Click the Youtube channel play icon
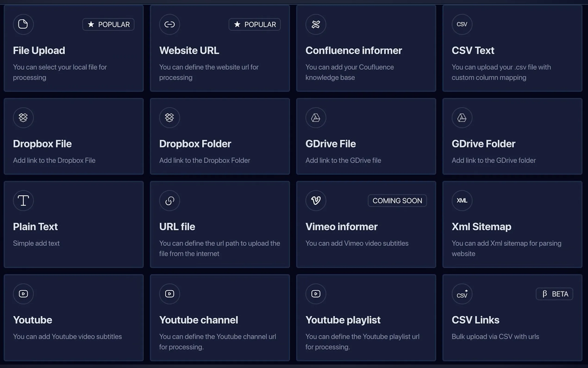Viewport: 588px width, 368px height. [x=170, y=294]
